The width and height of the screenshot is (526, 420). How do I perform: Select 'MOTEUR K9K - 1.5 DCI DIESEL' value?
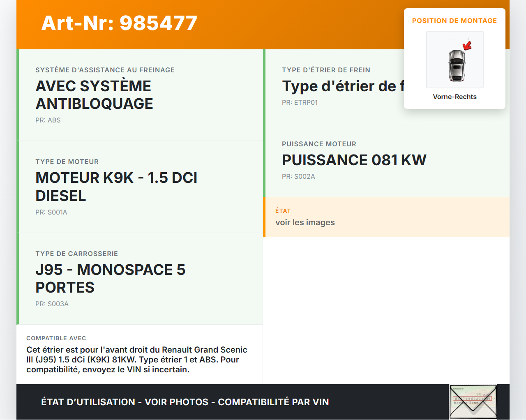click(116, 187)
